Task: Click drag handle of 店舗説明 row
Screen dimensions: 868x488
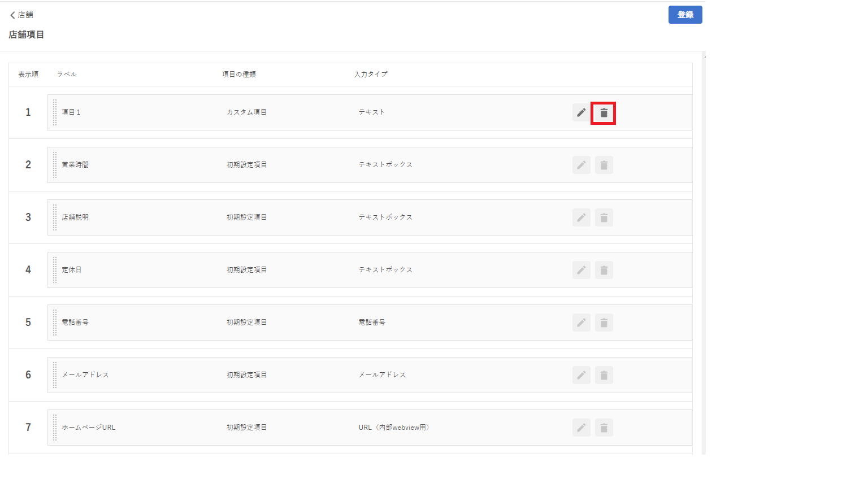Action: pyautogui.click(x=55, y=217)
